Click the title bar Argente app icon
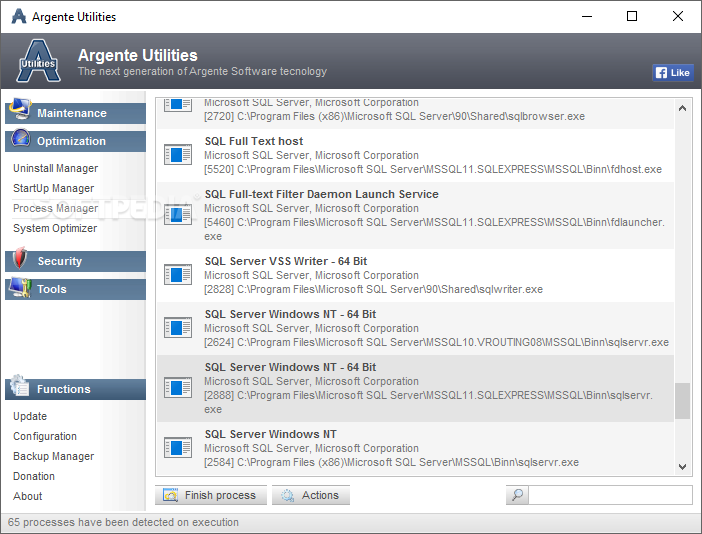 [x=19, y=17]
